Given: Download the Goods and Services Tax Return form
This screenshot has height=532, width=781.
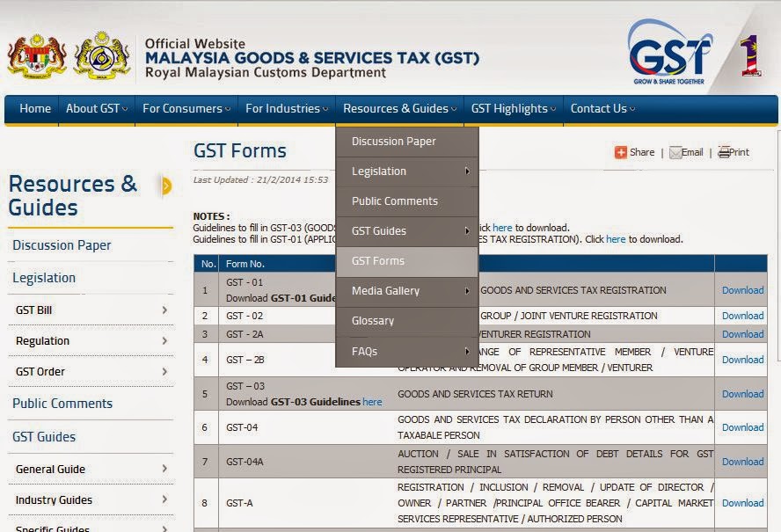Looking at the screenshot, I should pyautogui.click(x=742, y=394).
